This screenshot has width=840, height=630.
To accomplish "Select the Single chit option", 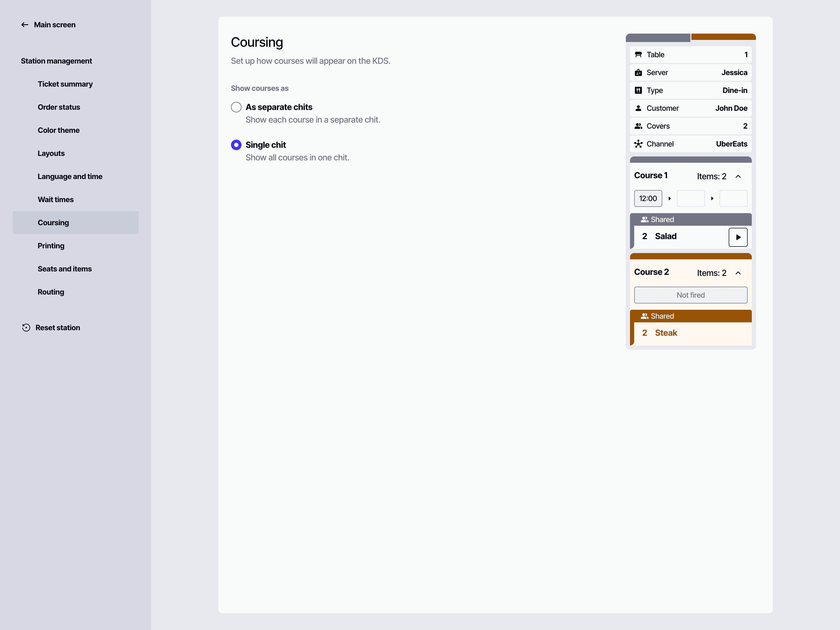I will point(236,145).
